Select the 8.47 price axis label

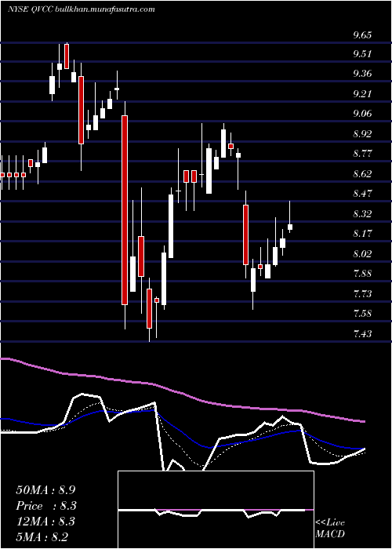(362, 194)
